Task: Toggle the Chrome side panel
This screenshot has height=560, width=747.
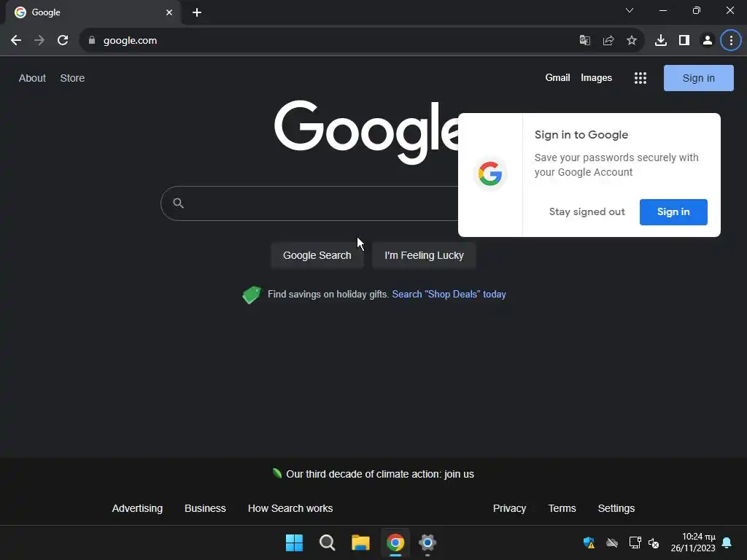Action: point(684,41)
